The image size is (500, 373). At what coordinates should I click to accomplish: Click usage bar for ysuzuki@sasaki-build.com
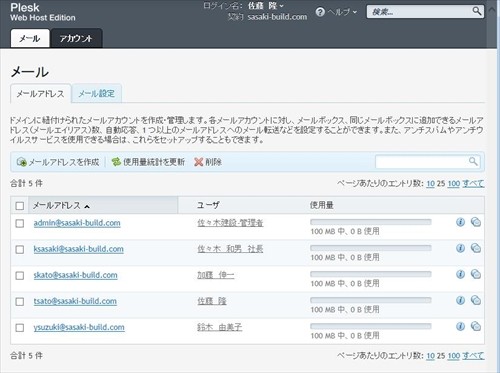(371, 326)
